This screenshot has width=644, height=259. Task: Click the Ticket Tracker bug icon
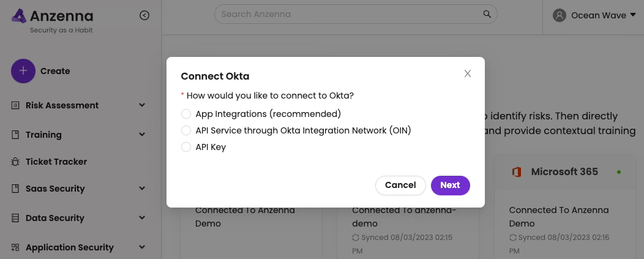15,162
